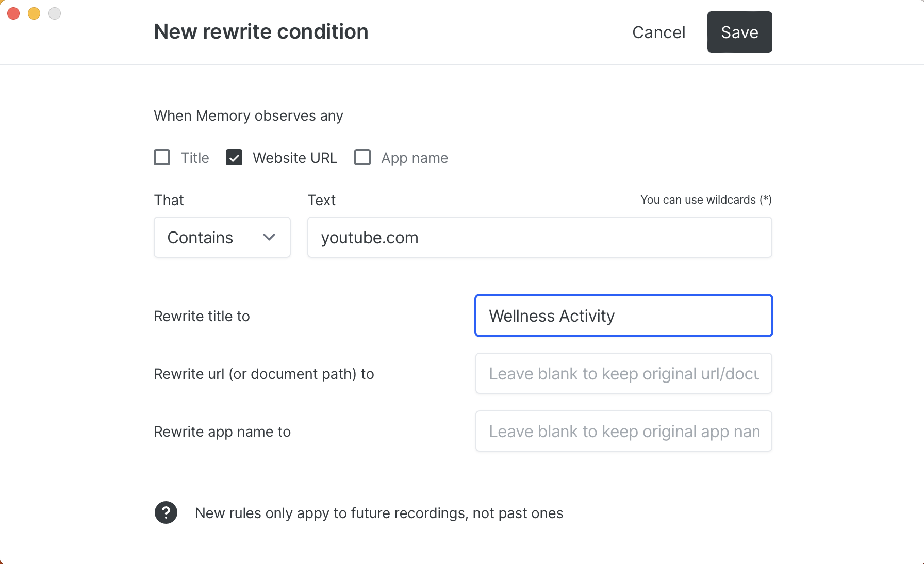This screenshot has width=924, height=564.
Task: Disable the Website URL checkbox
Action: 234,158
